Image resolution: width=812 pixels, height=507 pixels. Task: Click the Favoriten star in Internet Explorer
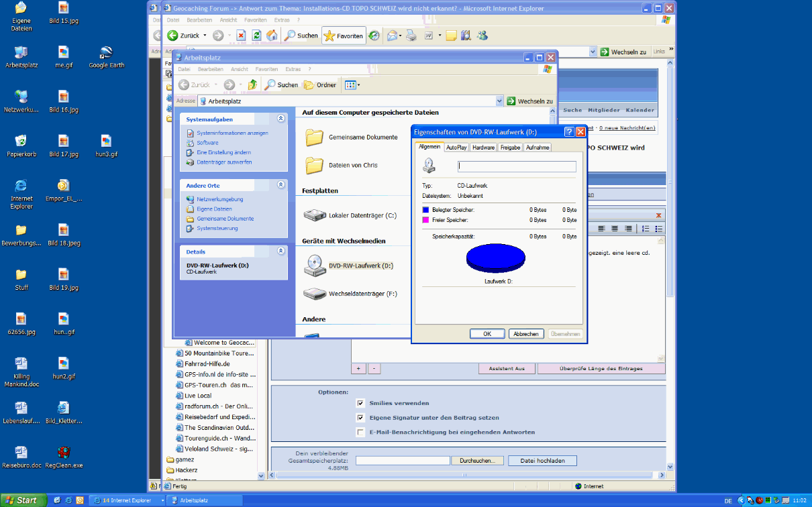[344, 36]
